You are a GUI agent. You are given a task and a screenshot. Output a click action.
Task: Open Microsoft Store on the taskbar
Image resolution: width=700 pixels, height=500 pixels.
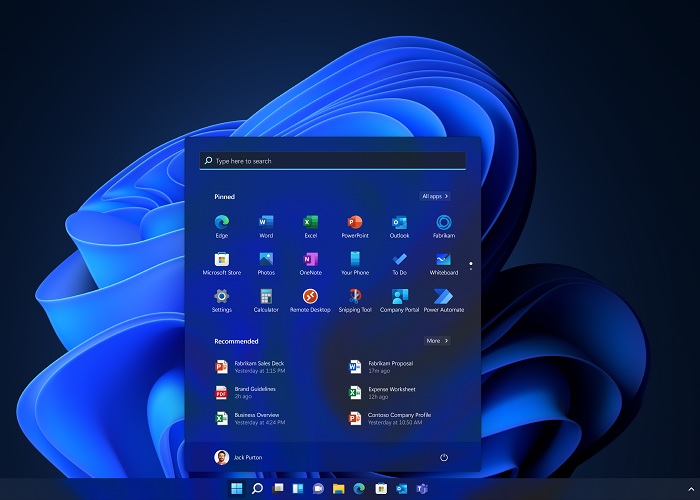pos(381,488)
